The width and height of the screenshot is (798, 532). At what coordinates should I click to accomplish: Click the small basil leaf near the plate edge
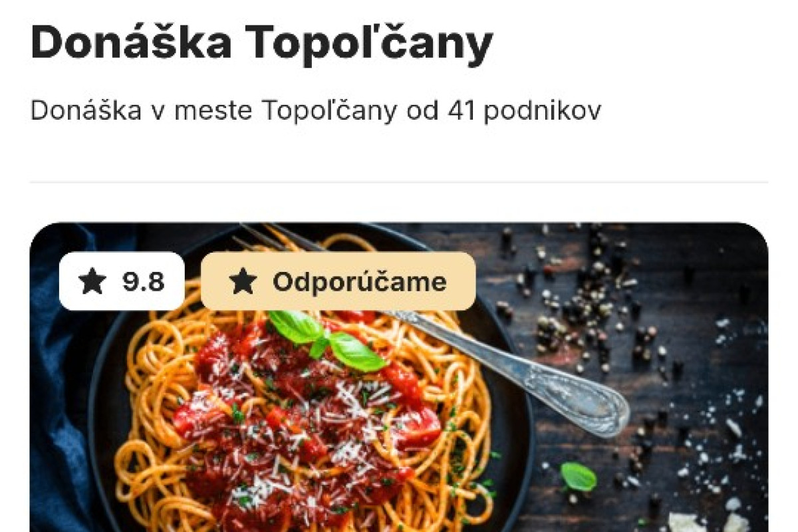[577, 476]
